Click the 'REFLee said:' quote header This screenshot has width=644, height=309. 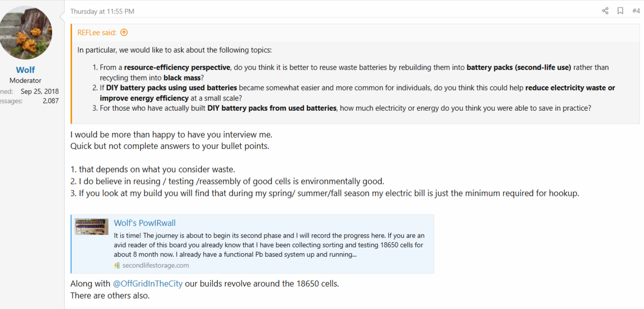click(97, 32)
